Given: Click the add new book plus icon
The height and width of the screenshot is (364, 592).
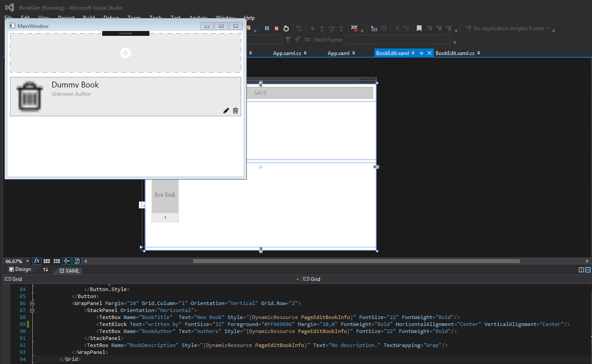Looking at the screenshot, I should [x=125, y=52].
